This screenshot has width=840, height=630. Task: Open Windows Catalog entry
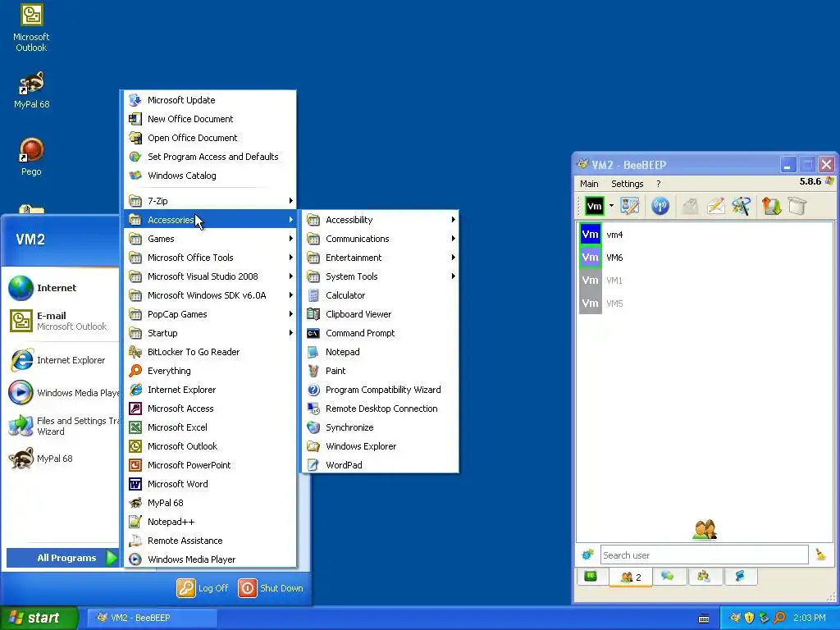pyautogui.click(x=210, y=176)
